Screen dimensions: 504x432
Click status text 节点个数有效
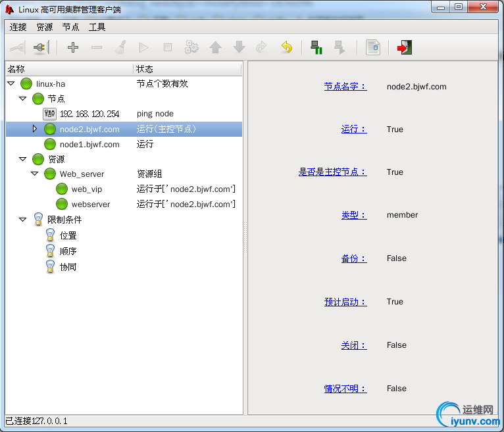tap(162, 84)
